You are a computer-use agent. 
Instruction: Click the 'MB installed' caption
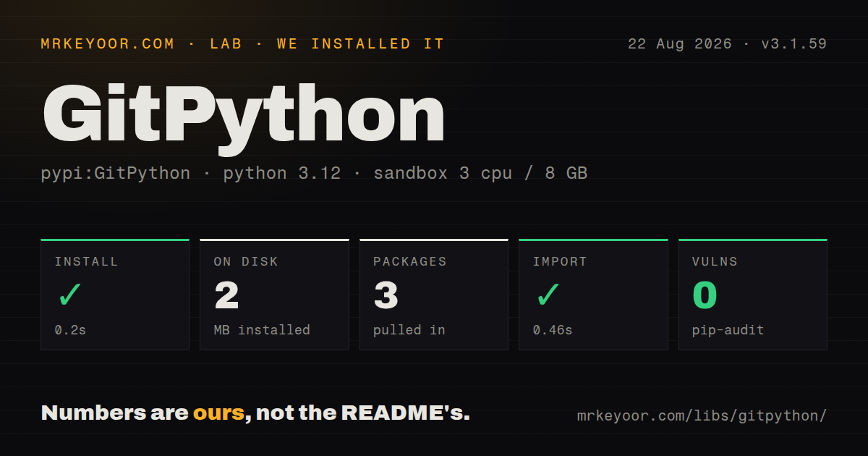[262, 330]
